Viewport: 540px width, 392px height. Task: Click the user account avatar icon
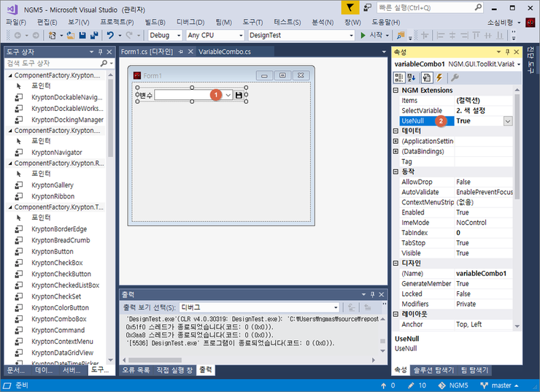pos(530,23)
